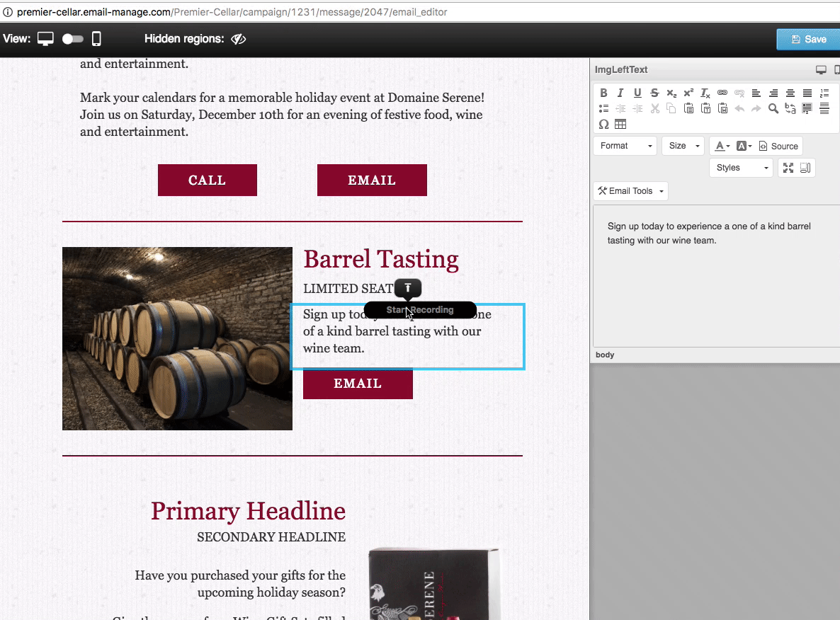Apply superscript formatting
Screen dimensions: 840x620
coord(688,93)
